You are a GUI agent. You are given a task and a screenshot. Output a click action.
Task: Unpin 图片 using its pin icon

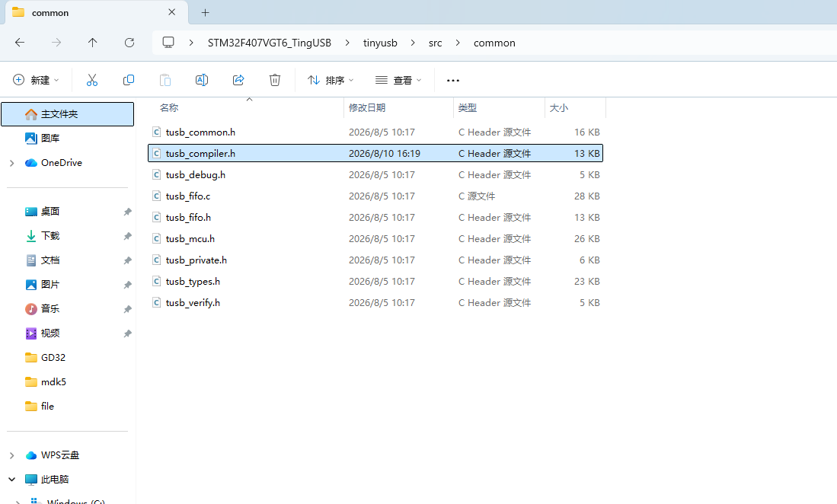[127, 285]
